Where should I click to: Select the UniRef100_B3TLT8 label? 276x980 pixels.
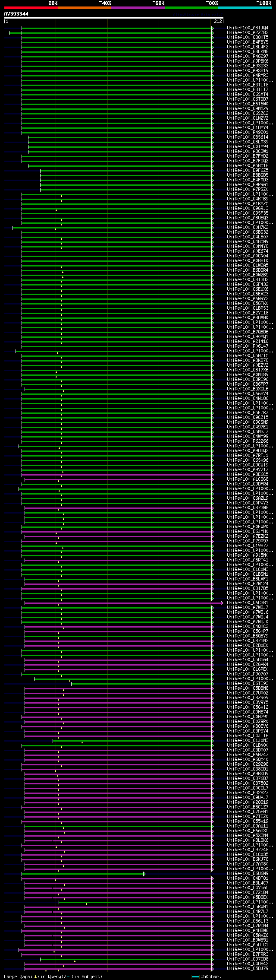point(248,85)
